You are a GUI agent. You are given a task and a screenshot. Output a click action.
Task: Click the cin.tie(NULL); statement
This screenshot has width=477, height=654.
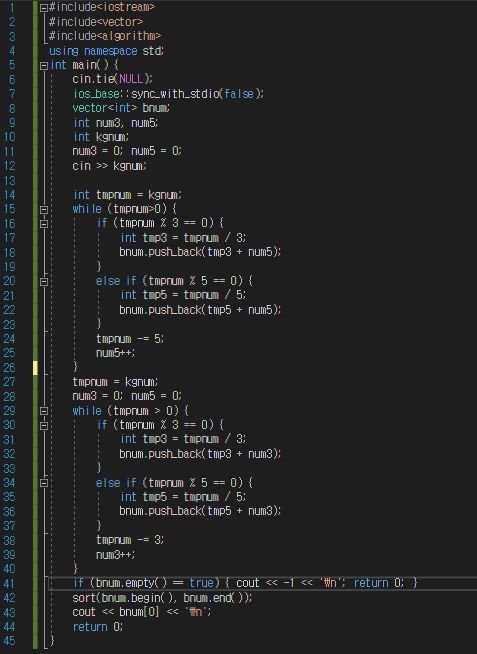point(113,79)
